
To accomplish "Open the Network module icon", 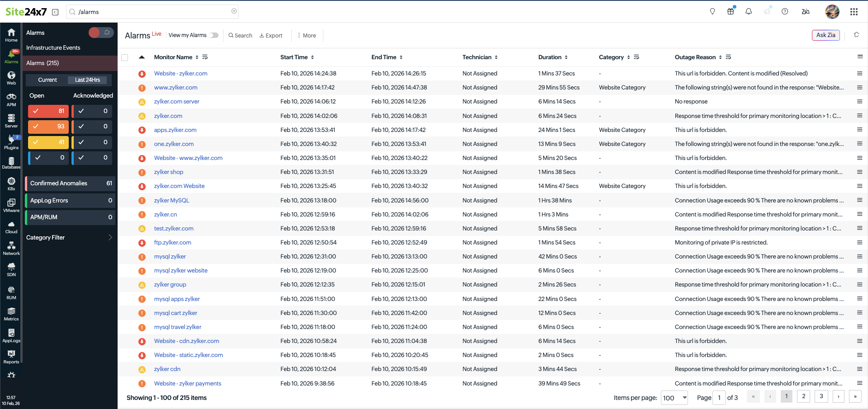I will (x=11, y=248).
